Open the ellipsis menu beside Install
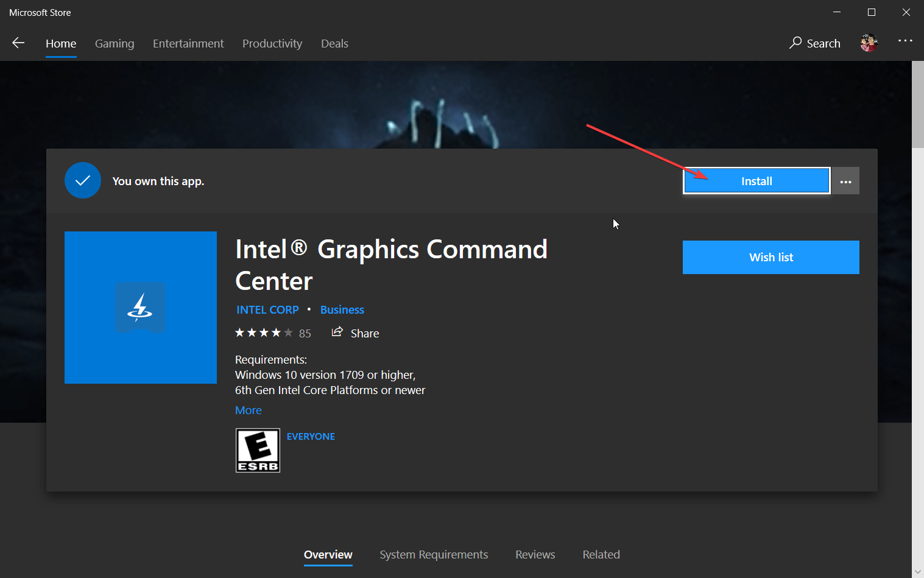The width and height of the screenshot is (924, 578). pyautogui.click(x=845, y=181)
